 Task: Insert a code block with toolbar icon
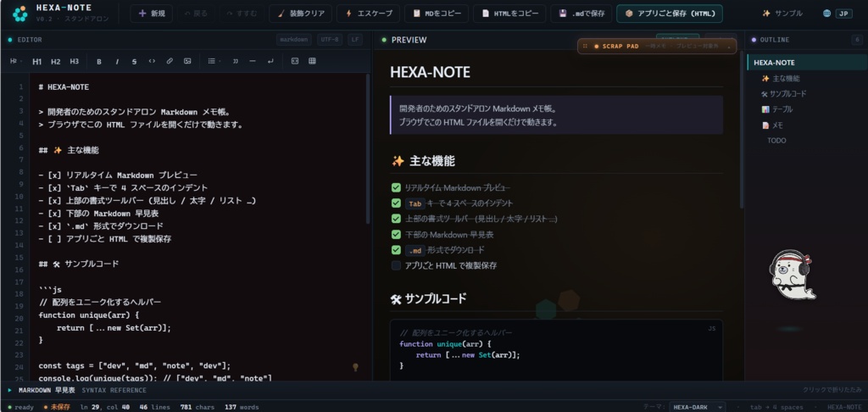(294, 61)
